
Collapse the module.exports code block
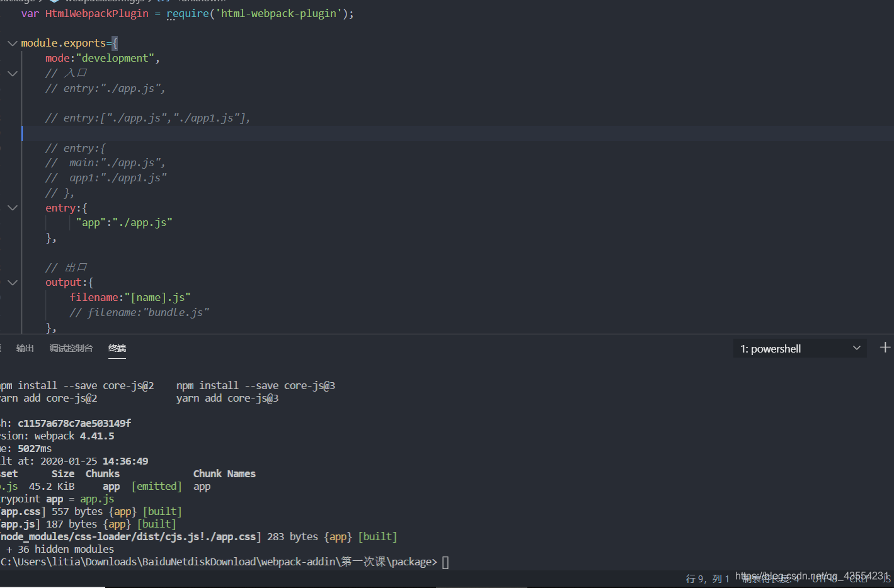pyautogui.click(x=12, y=43)
